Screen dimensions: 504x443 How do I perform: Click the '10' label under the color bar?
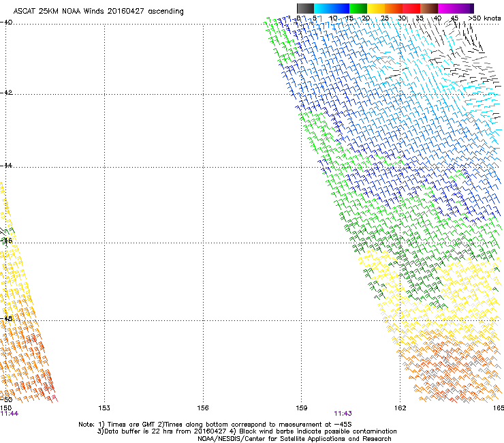tap(333, 18)
